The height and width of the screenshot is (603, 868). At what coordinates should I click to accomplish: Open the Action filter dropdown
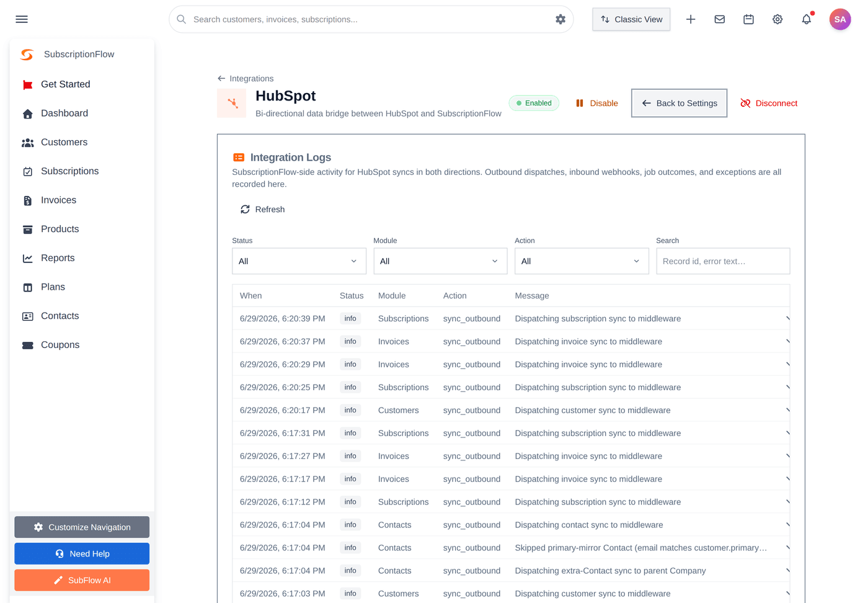(582, 261)
